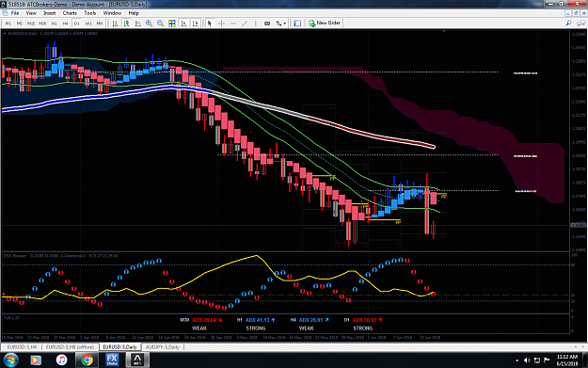The height and width of the screenshot is (368, 588).
Task: Select the trendline drawing tool
Action: pyautogui.click(x=245, y=24)
